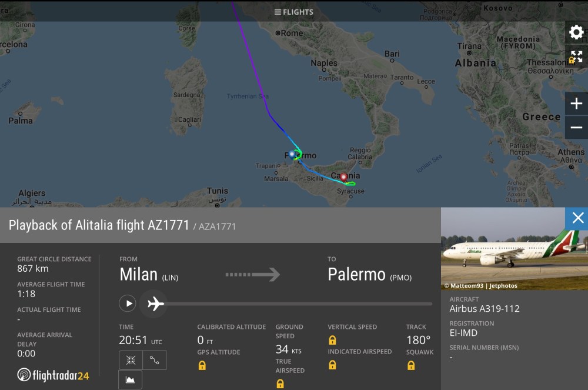Screen dimensions: 588x390
Task: Click the red Catania map marker
Action: coord(343,176)
